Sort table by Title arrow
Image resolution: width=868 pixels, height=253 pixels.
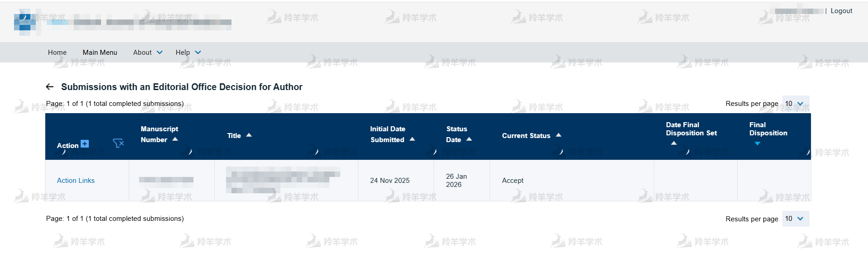point(249,135)
